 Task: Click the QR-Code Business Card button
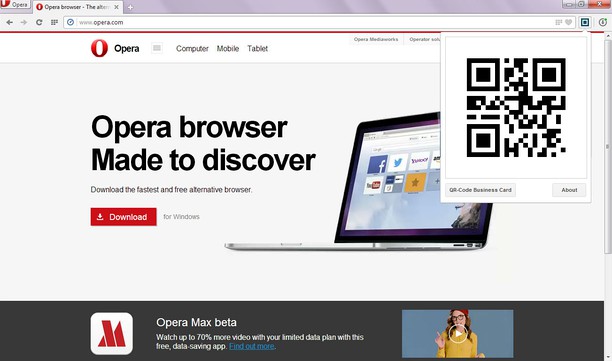pos(480,190)
